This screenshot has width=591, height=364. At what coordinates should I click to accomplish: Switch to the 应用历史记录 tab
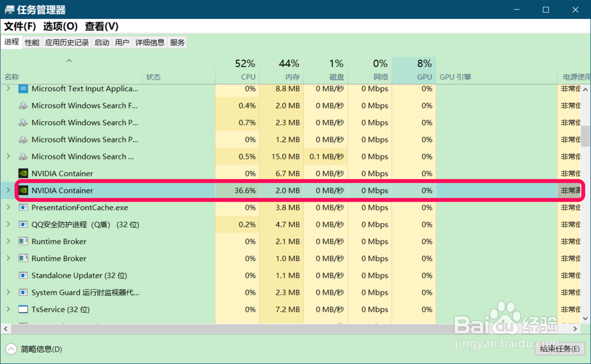click(x=67, y=42)
